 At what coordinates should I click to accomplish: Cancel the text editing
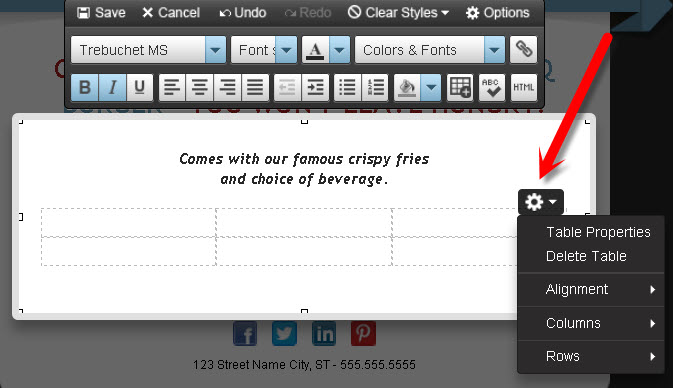tap(171, 13)
